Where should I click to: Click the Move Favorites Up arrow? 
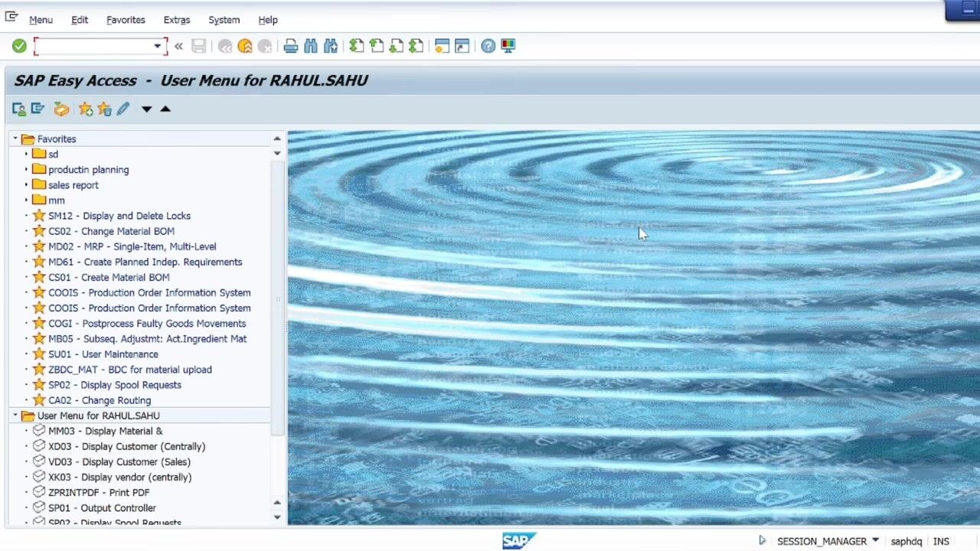(x=165, y=109)
